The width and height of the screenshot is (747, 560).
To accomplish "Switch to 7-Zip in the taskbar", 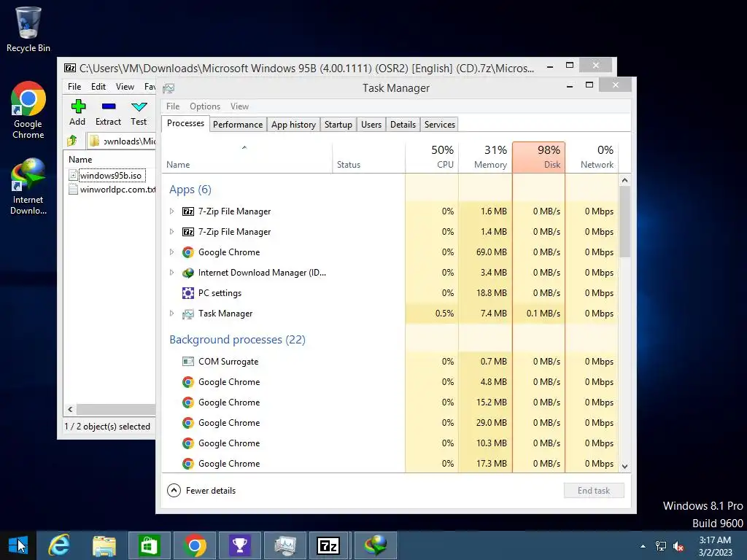I will 329,545.
